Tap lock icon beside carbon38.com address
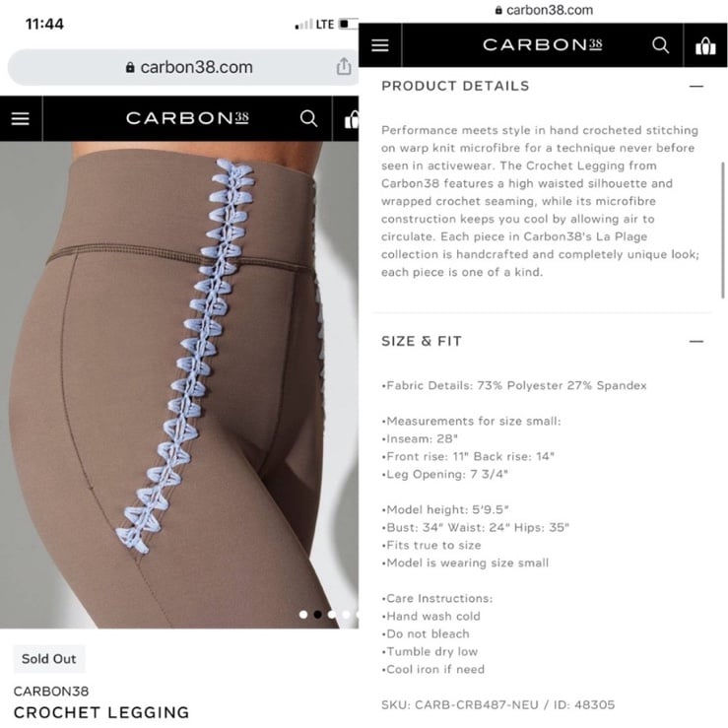This screenshot has width=728, height=728. click(130, 67)
